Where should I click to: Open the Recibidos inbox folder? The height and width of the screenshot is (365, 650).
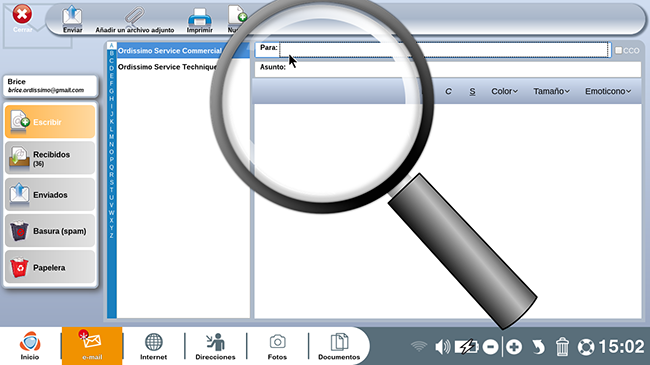(50, 158)
